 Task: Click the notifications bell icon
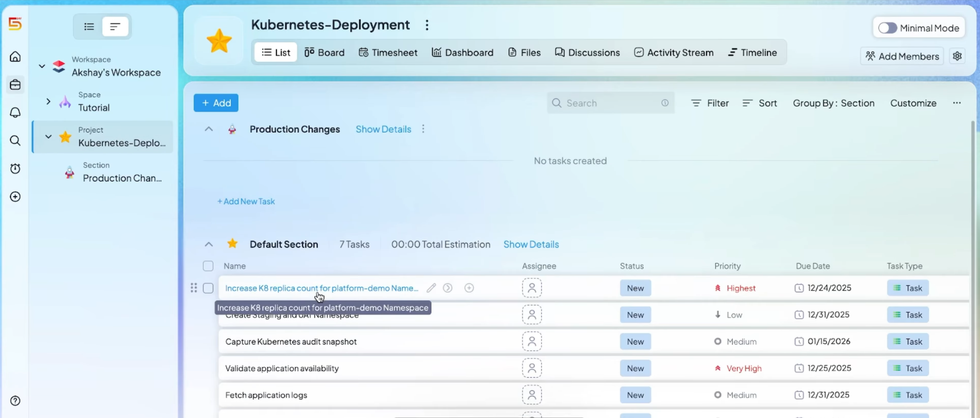point(15,112)
